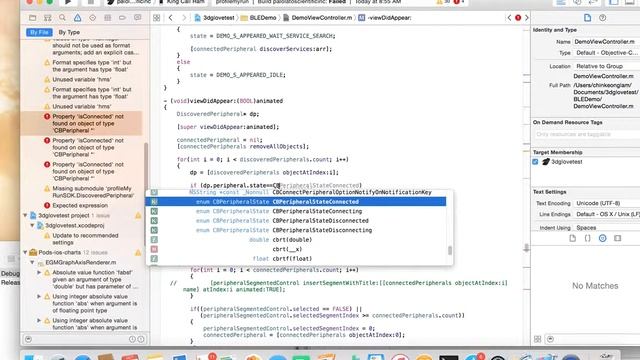Switch library to icon grid view

coord(538,339)
